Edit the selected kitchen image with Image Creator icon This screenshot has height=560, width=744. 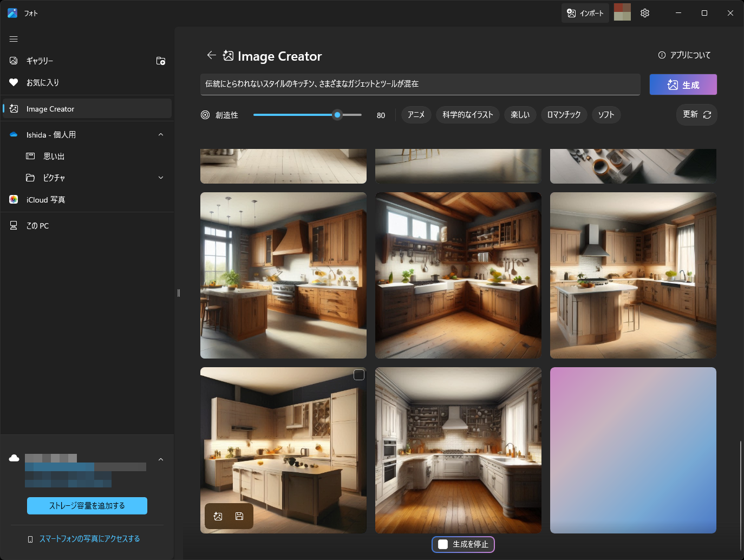218,516
